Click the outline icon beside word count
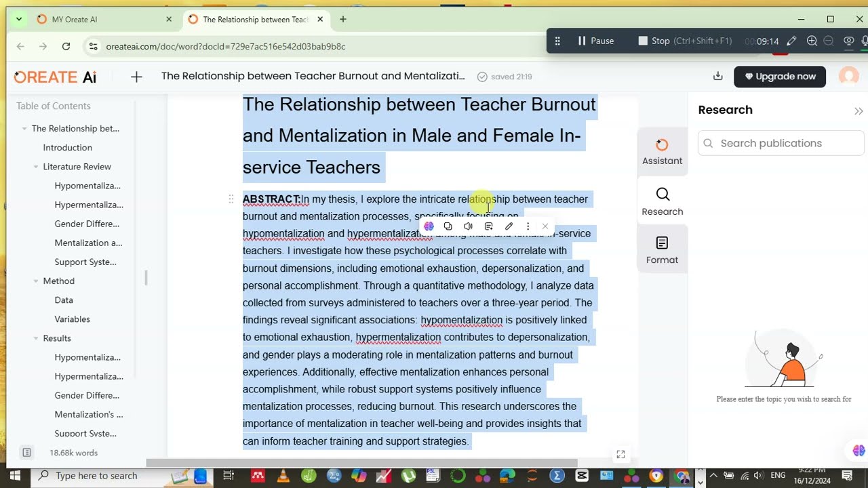The width and height of the screenshot is (868, 488). (x=26, y=452)
